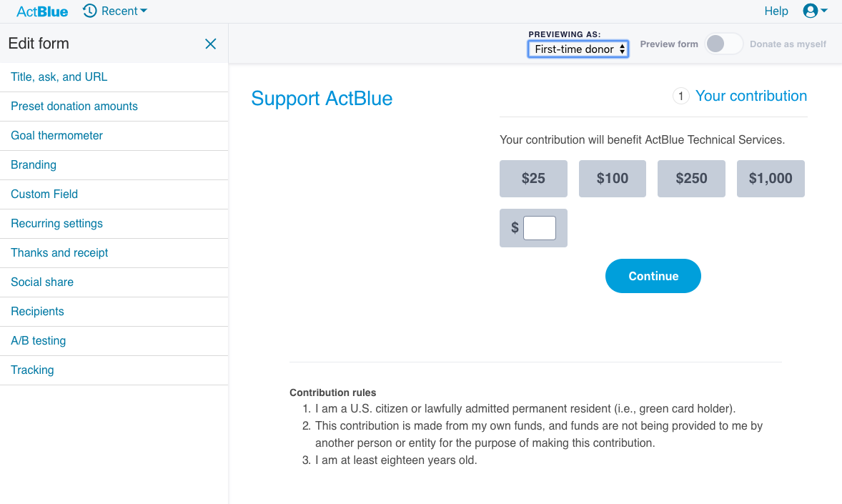Toggle the Preview form switch

point(723,44)
